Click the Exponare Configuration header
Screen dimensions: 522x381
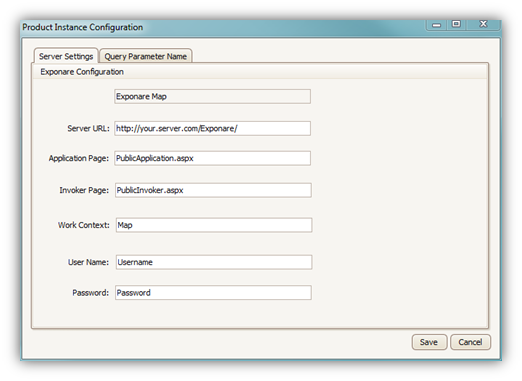82,72
